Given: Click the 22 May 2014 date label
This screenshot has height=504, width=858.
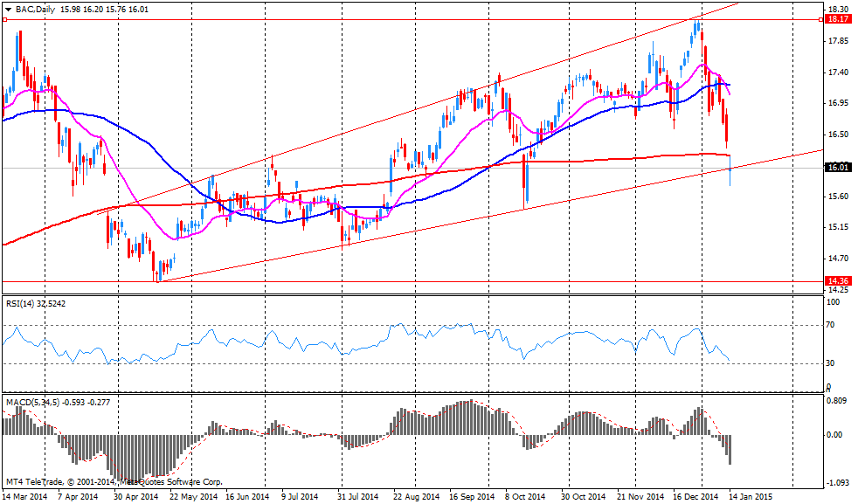Looking at the screenshot, I should 194,496.
